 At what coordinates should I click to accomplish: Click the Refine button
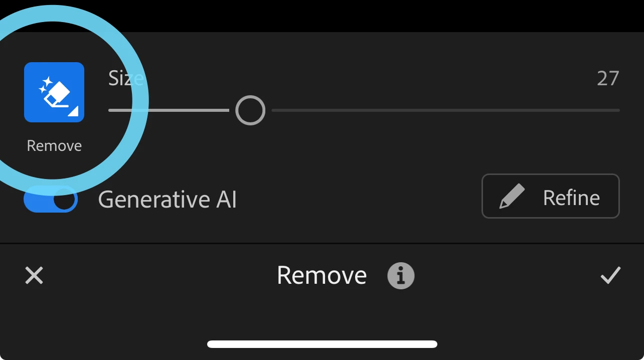point(551,196)
